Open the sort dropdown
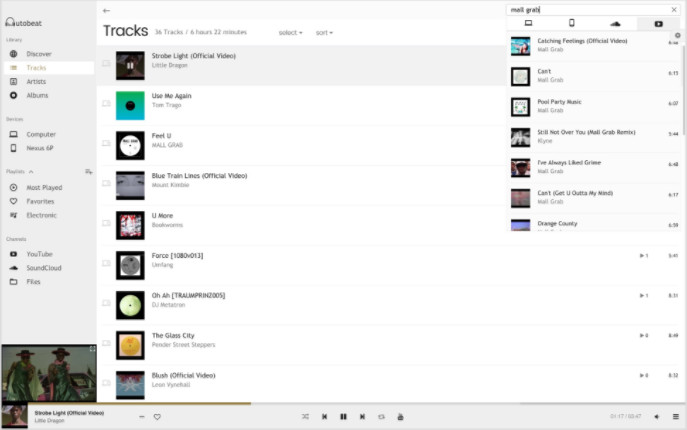The image size is (687, 430). pyautogui.click(x=324, y=33)
